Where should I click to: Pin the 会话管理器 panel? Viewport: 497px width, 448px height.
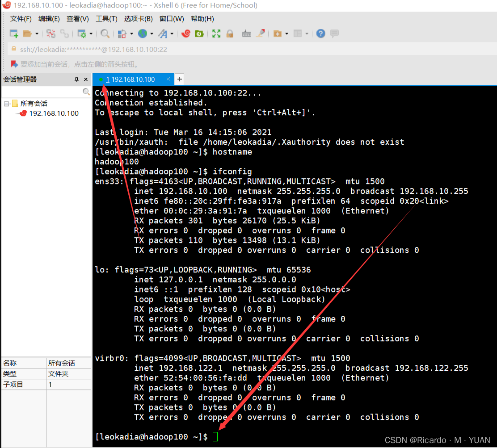click(76, 79)
